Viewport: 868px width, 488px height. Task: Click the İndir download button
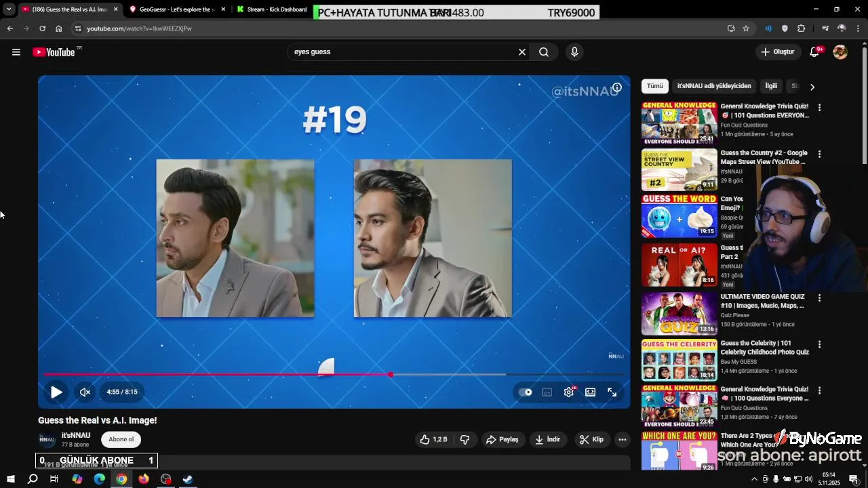[x=548, y=439]
